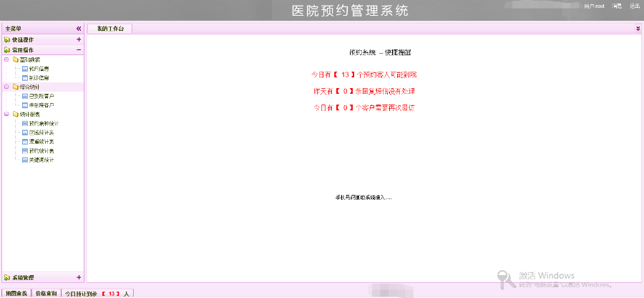The height and width of the screenshot is (298, 644).
Task: Click the 到诊信息 page icon
Action: click(24, 77)
